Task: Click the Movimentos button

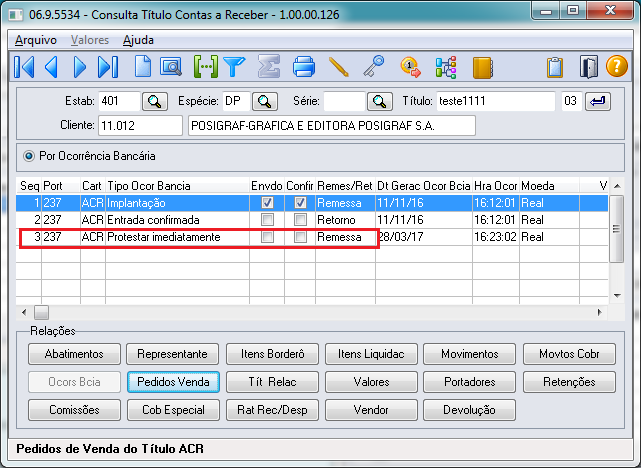Action: (x=469, y=354)
